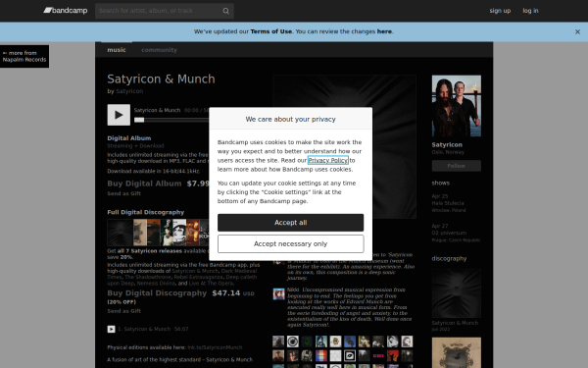This screenshot has width=588, height=368.
Task: Open the Satyricon artist link under title
Action: (129, 91)
